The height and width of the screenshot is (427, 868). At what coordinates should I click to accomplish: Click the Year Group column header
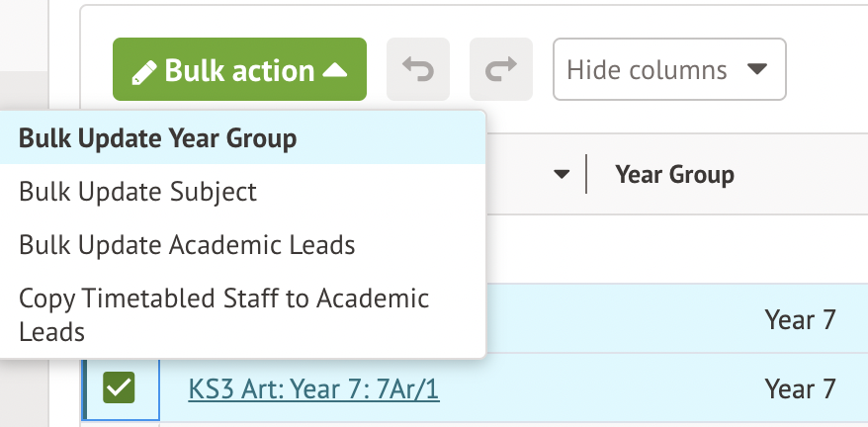click(x=674, y=175)
